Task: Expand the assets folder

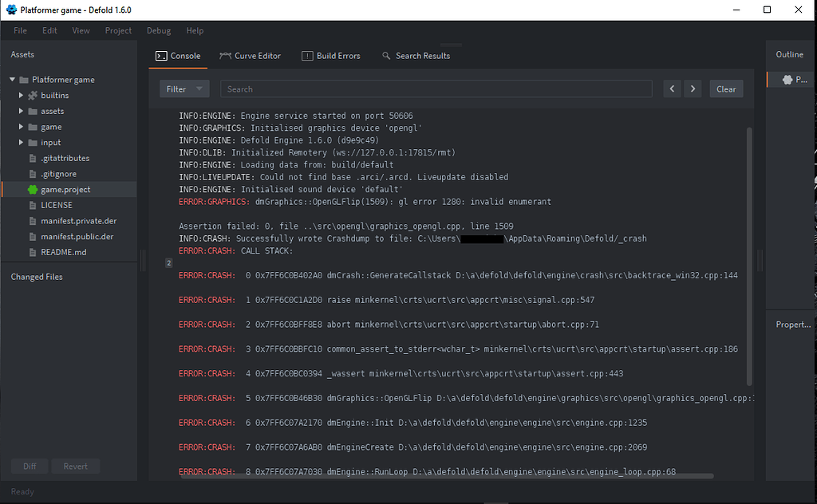Action: click(22, 112)
